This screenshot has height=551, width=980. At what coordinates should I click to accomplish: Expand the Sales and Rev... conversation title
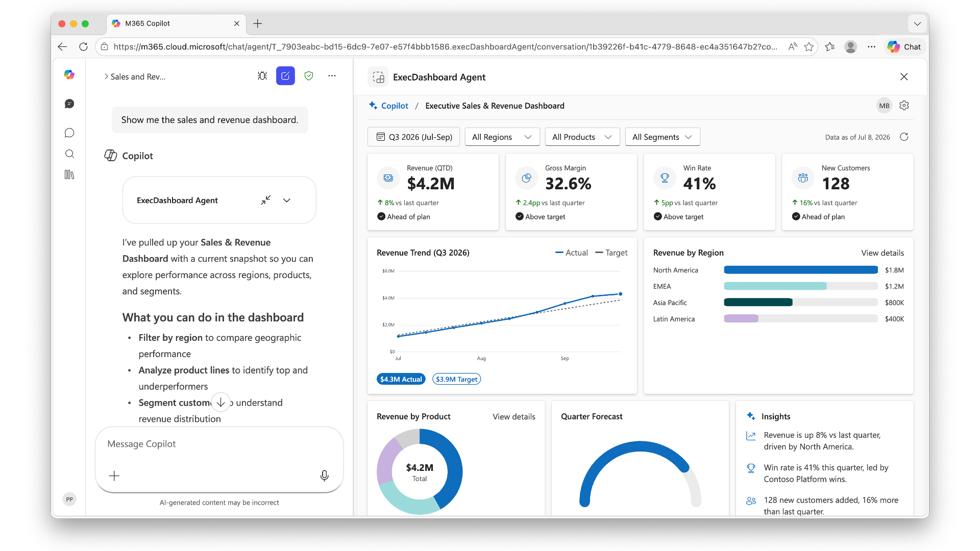click(x=135, y=77)
